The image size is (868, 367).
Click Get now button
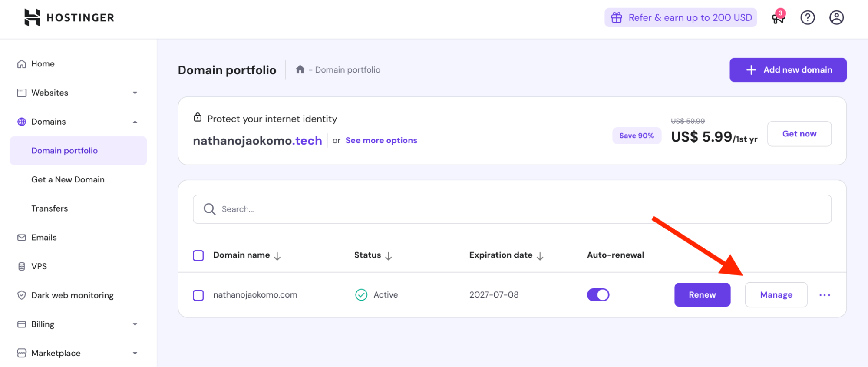tap(799, 134)
